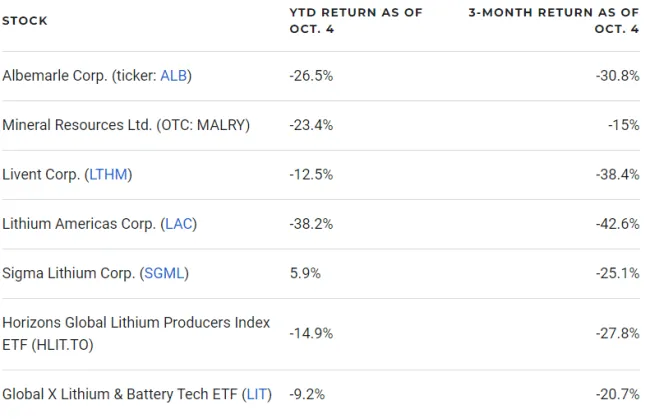This screenshot has width=650, height=419.
Task: Follow the LAC ticker link
Action: pyautogui.click(x=178, y=224)
